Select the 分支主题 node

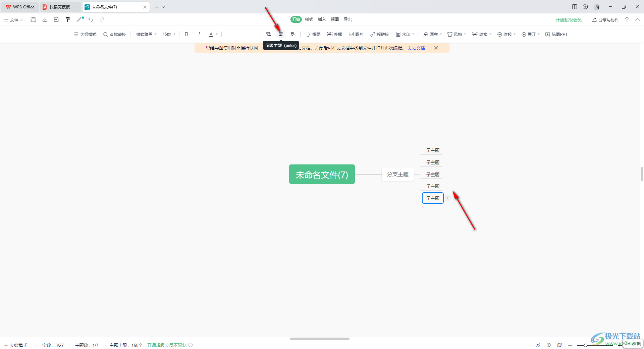398,174
